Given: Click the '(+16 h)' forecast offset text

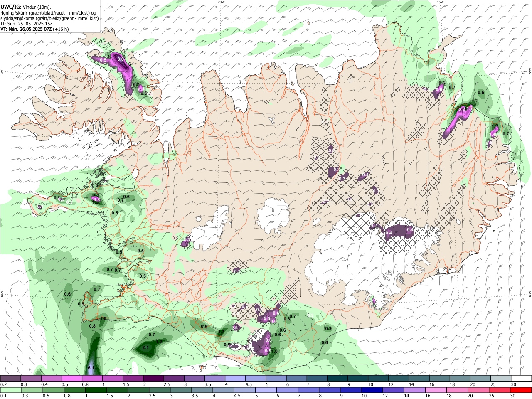Looking at the screenshot, I should [x=61, y=29].
